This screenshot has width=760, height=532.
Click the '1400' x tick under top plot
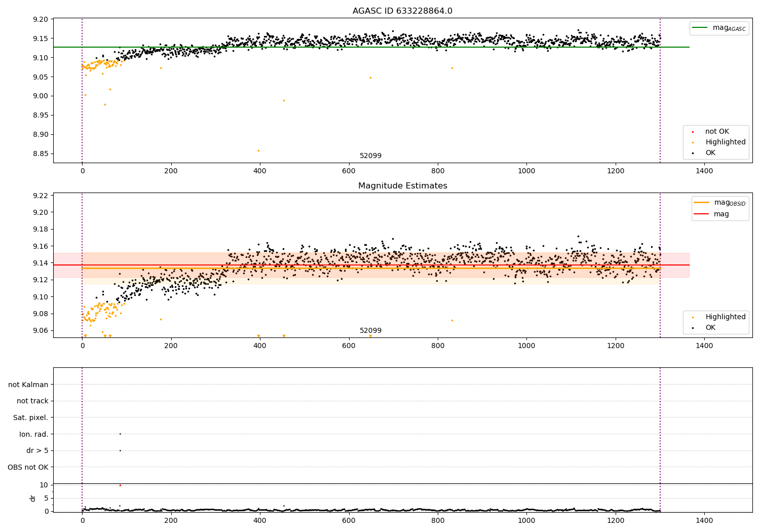pos(704,171)
